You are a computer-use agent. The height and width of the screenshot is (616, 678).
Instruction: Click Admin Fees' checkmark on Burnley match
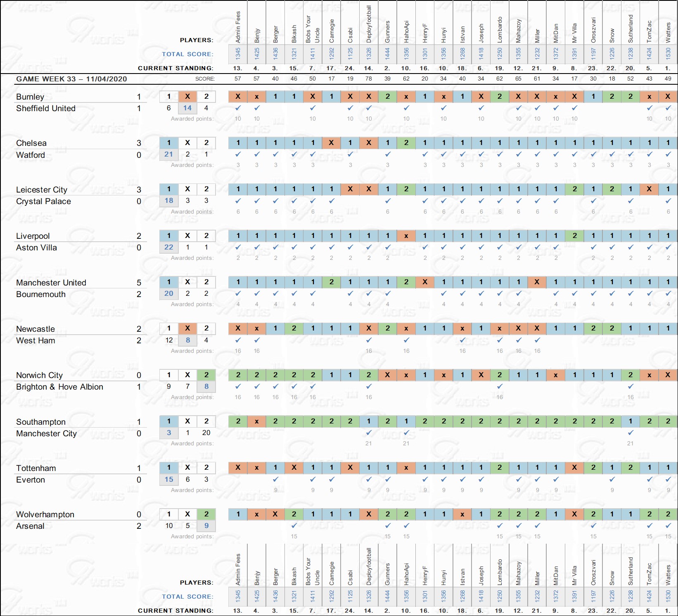tap(238, 108)
